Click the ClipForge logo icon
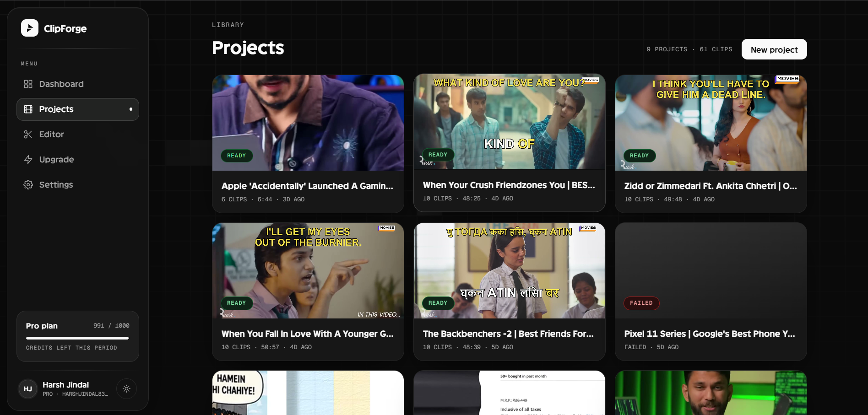Image resolution: width=868 pixels, height=415 pixels. tap(30, 28)
